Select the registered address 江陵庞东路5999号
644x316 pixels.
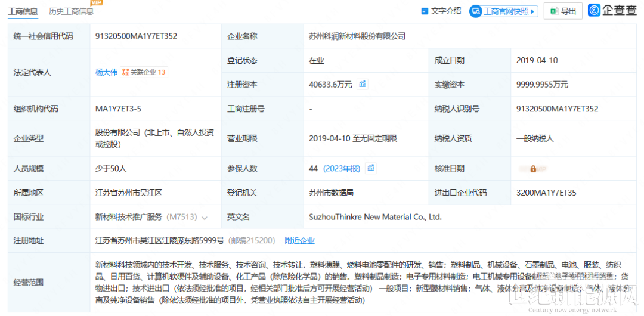click(159, 241)
